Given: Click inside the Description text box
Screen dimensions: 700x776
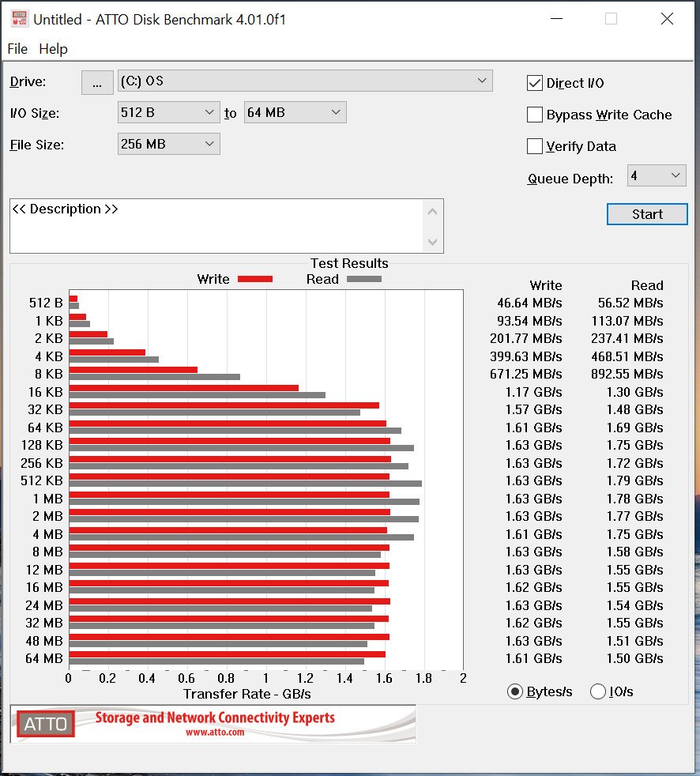Looking at the screenshot, I should coord(216,226).
